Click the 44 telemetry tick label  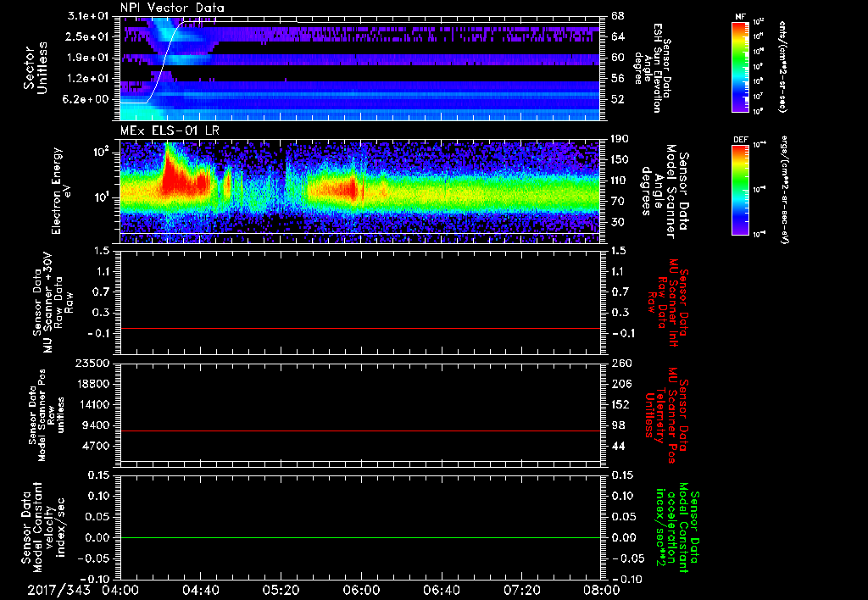tap(618, 446)
